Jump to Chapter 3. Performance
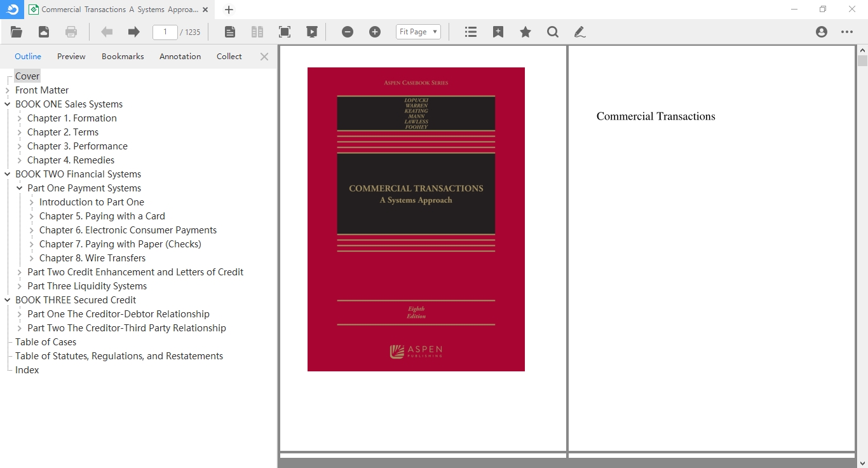This screenshot has height=468, width=868. [78, 146]
